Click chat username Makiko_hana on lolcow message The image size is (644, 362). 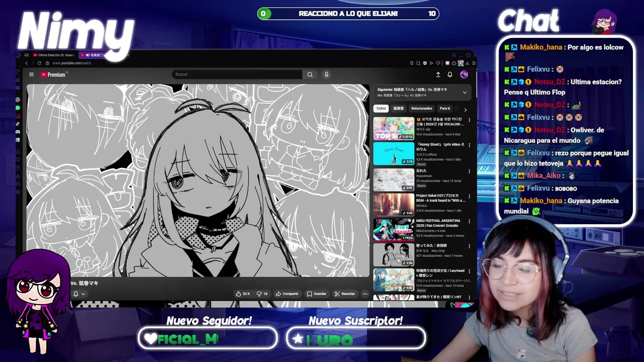[541, 47]
